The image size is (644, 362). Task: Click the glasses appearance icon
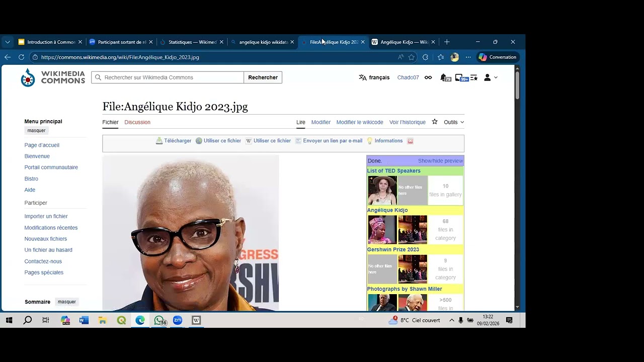click(428, 77)
